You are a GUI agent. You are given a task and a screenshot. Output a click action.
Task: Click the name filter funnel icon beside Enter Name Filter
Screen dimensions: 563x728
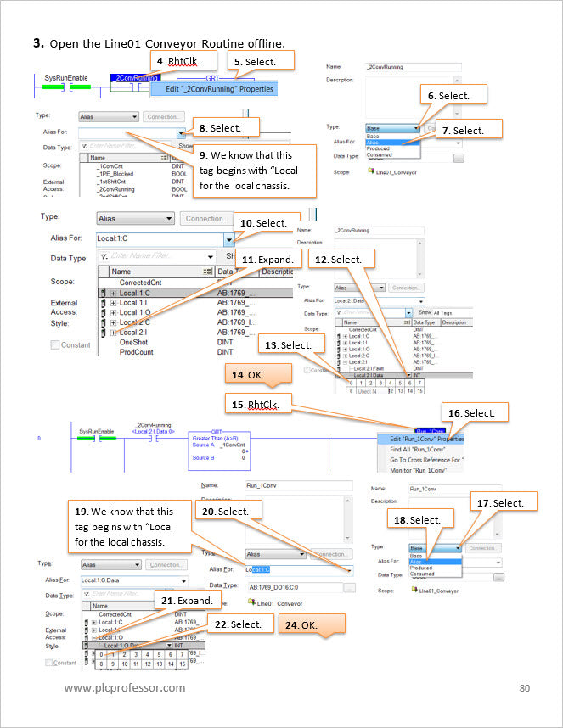104,256
